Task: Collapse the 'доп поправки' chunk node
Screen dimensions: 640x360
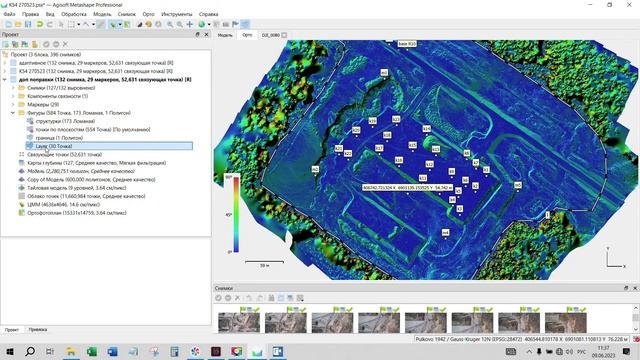Action: tap(4, 80)
